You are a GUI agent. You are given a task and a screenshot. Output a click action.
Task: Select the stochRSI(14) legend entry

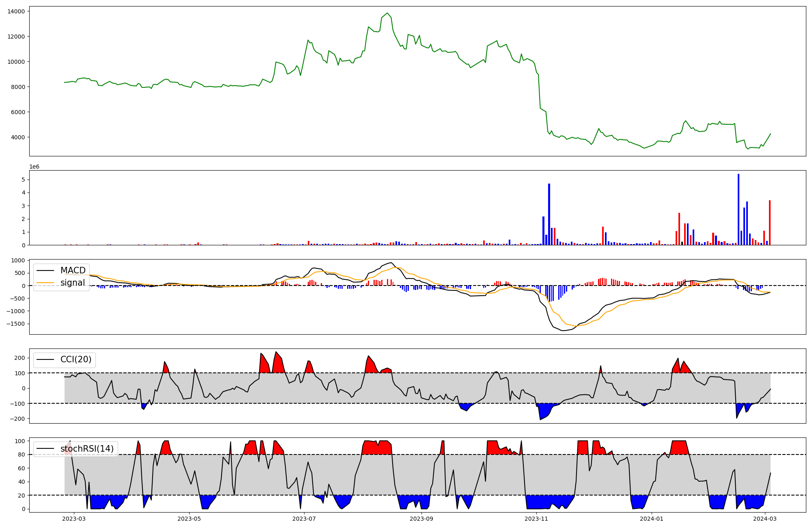click(87, 449)
